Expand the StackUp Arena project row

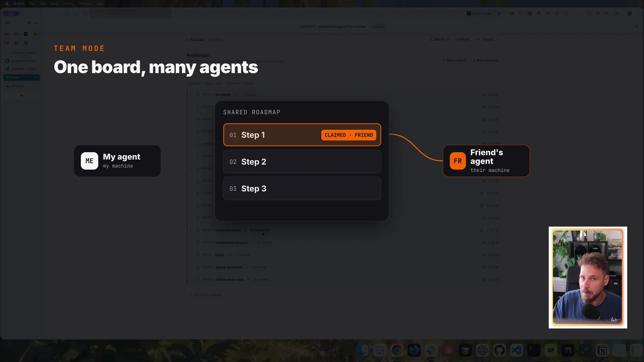coord(198,230)
